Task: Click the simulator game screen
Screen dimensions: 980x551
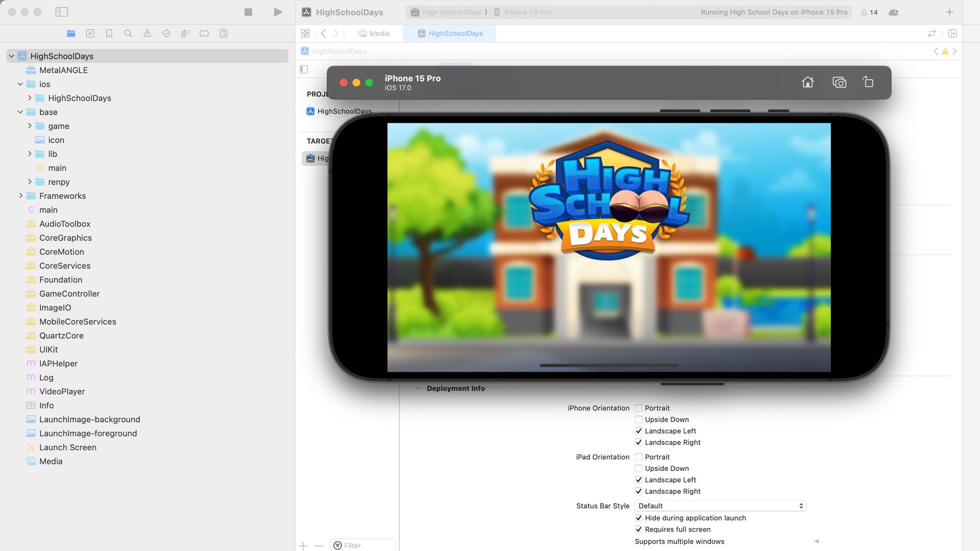Action: coord(609,247)
